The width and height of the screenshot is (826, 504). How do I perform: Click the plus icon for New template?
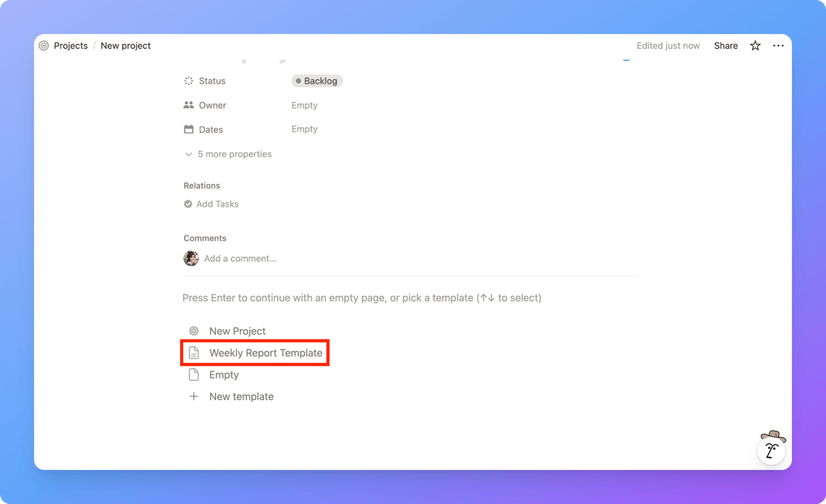pos(194,396)
